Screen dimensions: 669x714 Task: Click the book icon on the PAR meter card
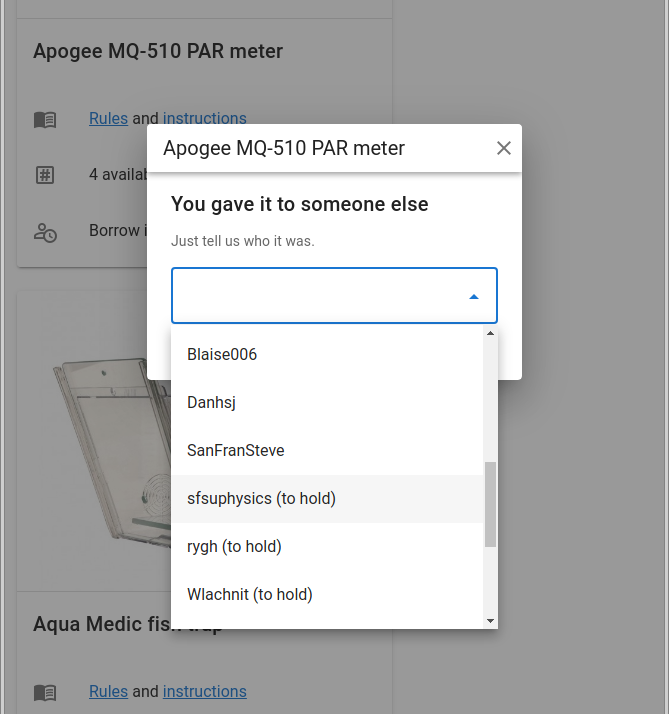[x=45, y=120]
